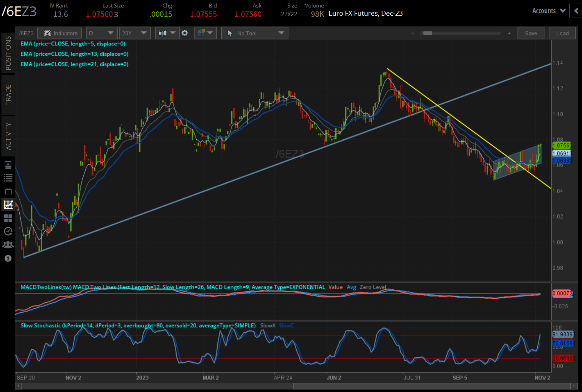Open the D aggregation period dropdown
Screen dimensions: 582x392
click(x=102, y=33)
